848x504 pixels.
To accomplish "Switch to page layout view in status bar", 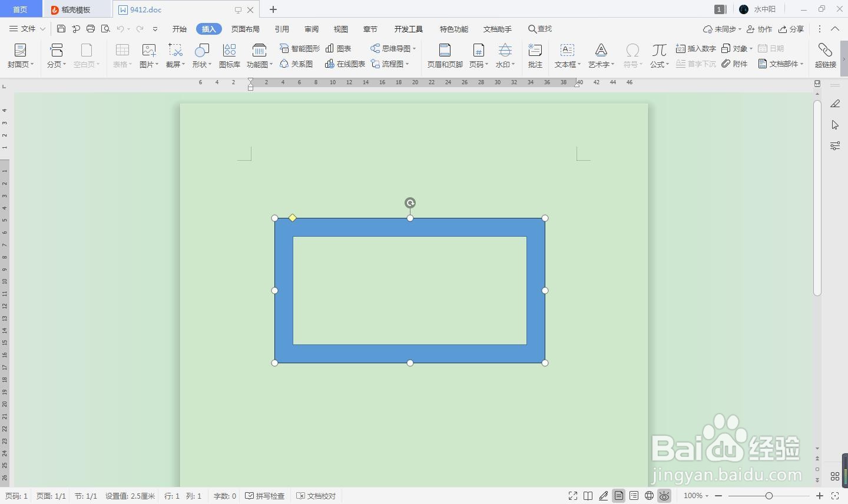I will point(618,496).
